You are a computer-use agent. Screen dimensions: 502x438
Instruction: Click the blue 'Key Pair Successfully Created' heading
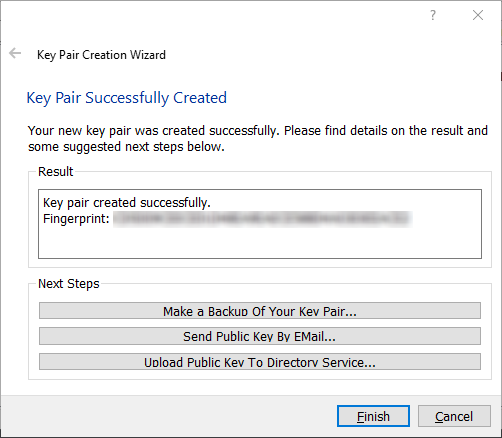127,98
